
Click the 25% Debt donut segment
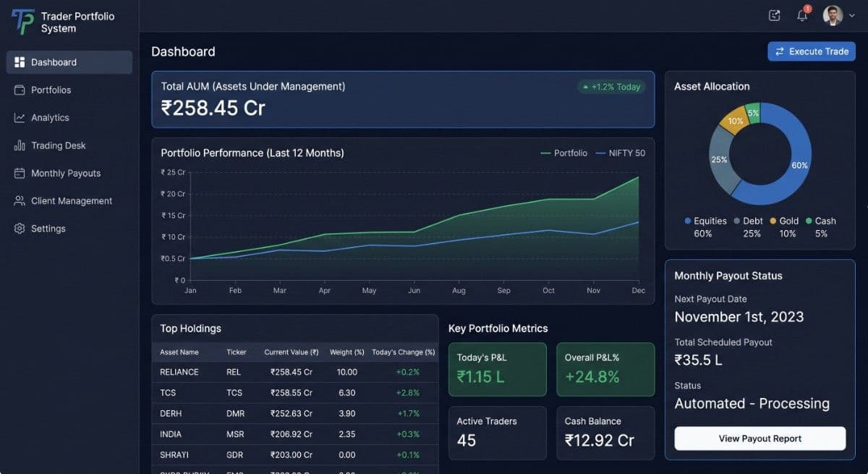tap(719, 160)
